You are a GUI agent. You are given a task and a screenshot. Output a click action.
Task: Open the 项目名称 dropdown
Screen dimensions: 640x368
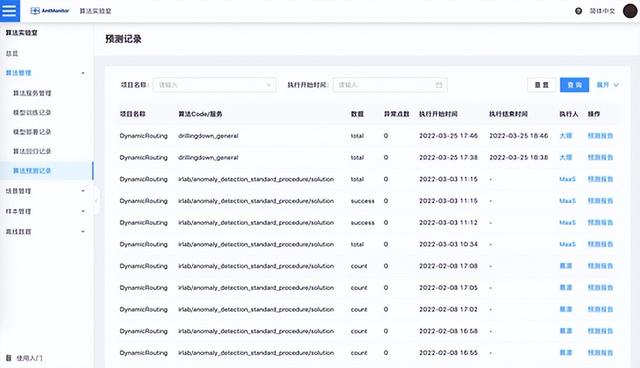(214, 85)
